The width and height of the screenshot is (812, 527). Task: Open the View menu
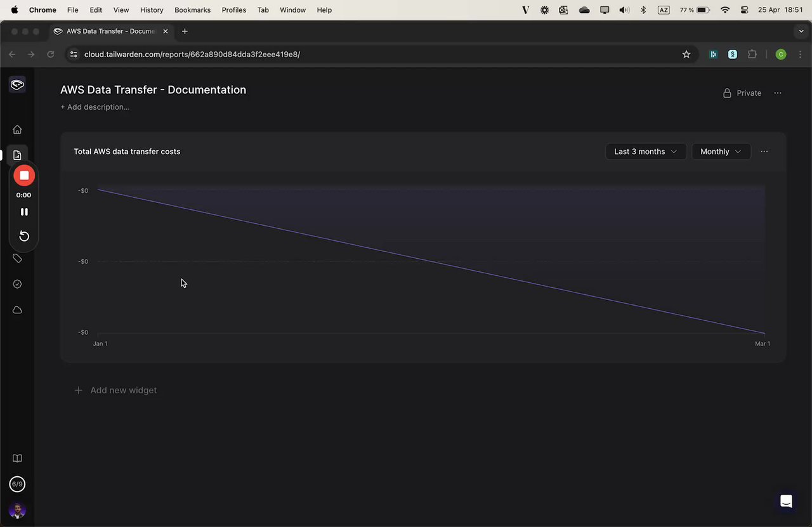(121, 10)
